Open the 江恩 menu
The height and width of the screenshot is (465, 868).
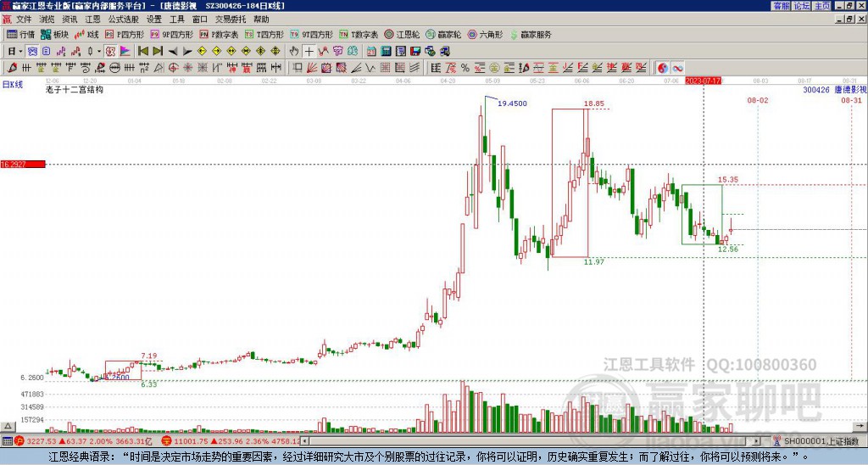tap(92, 20)
